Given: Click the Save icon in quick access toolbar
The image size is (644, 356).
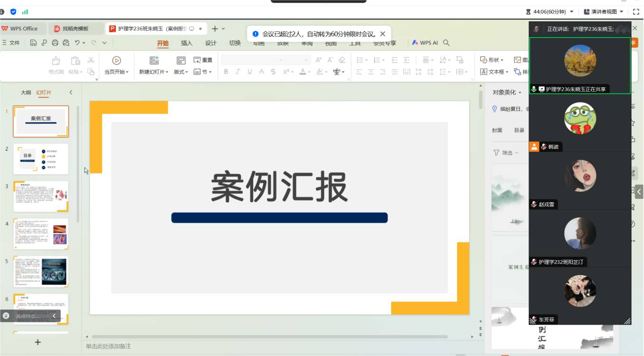Looking at the screenshot, I should coord(33,43).
